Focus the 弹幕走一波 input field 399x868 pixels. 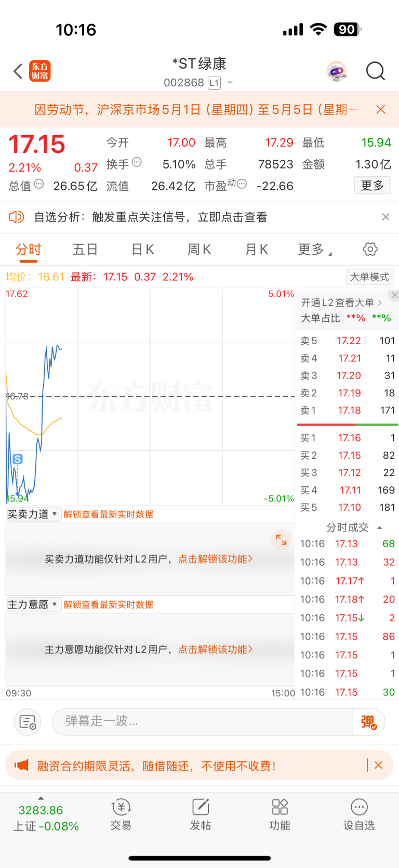203,721
